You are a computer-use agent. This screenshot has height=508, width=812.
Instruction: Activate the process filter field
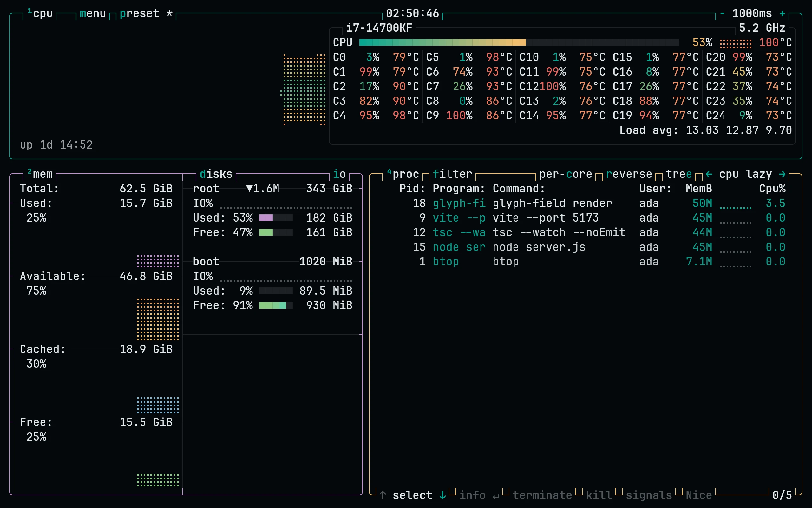[452, 174]
